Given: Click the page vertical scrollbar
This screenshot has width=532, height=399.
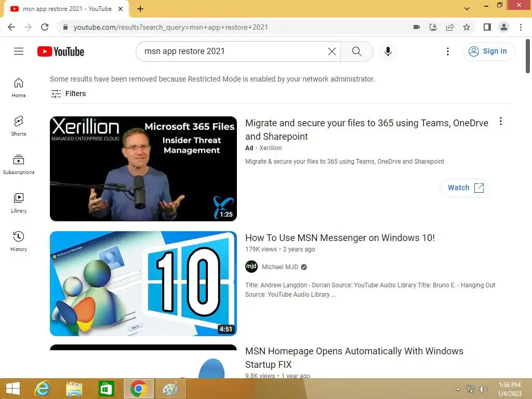Looking at the screenshot, I should click(528, 56).
